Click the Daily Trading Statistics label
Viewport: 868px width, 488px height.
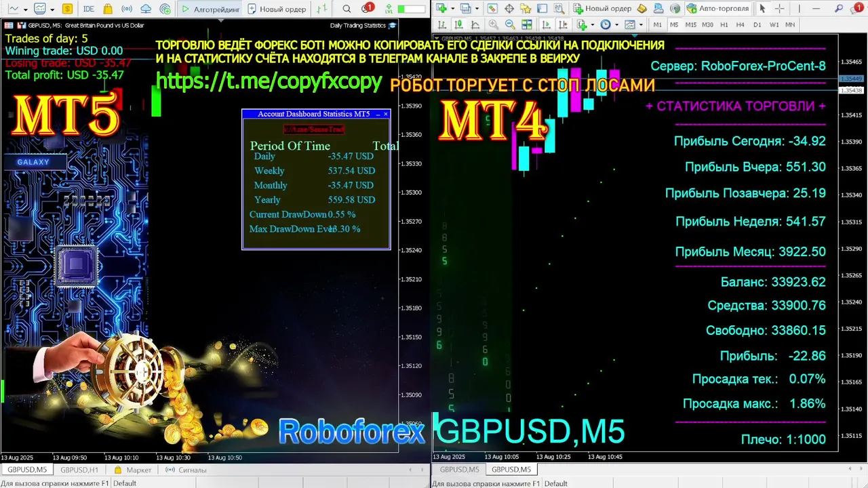[358, 25]
